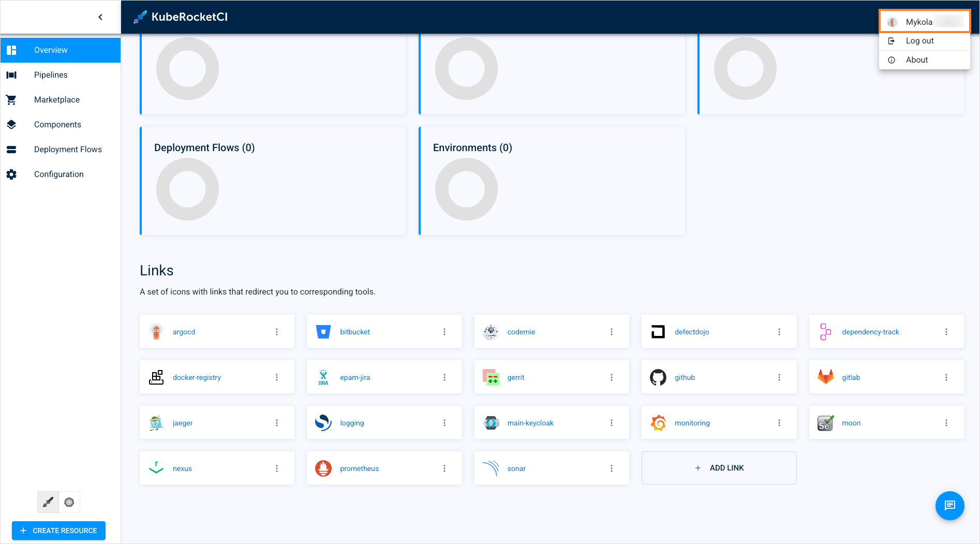Collapse the sidebar with the chevron

point(100,17)
